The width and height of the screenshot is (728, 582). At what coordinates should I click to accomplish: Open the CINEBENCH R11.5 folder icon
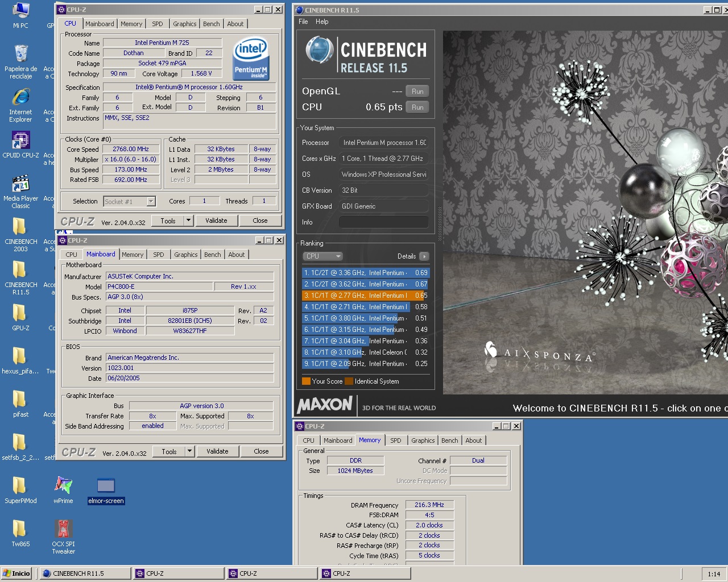(20, 278)
